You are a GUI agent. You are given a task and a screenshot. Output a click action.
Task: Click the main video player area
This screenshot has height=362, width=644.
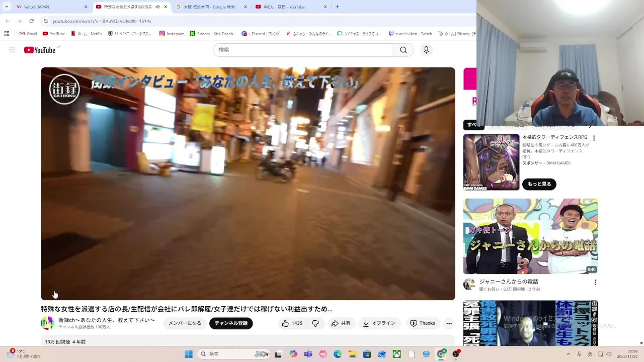(248, 184)
